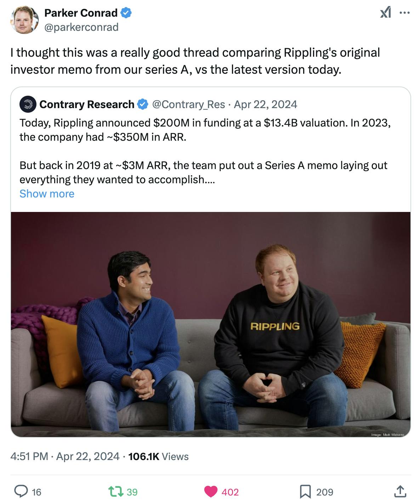
Task: View the 106.1K Views count
Action: (x=158, y=456)
